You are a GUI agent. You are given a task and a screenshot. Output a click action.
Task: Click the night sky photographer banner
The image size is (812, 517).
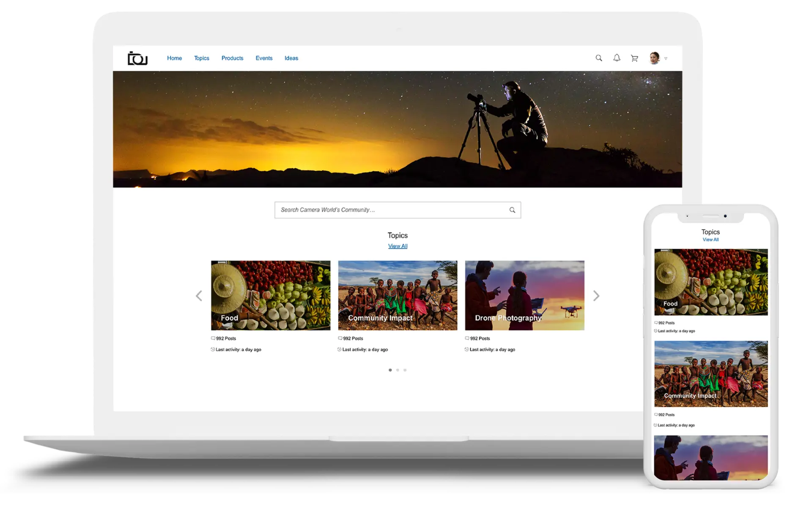coord(398,129)
